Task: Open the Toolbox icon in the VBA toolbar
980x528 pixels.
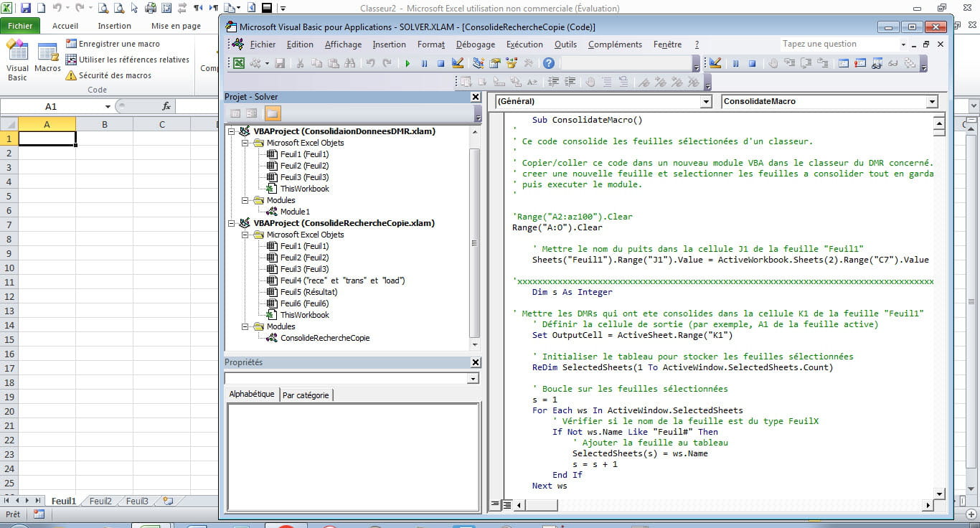Action: point(529,63)
